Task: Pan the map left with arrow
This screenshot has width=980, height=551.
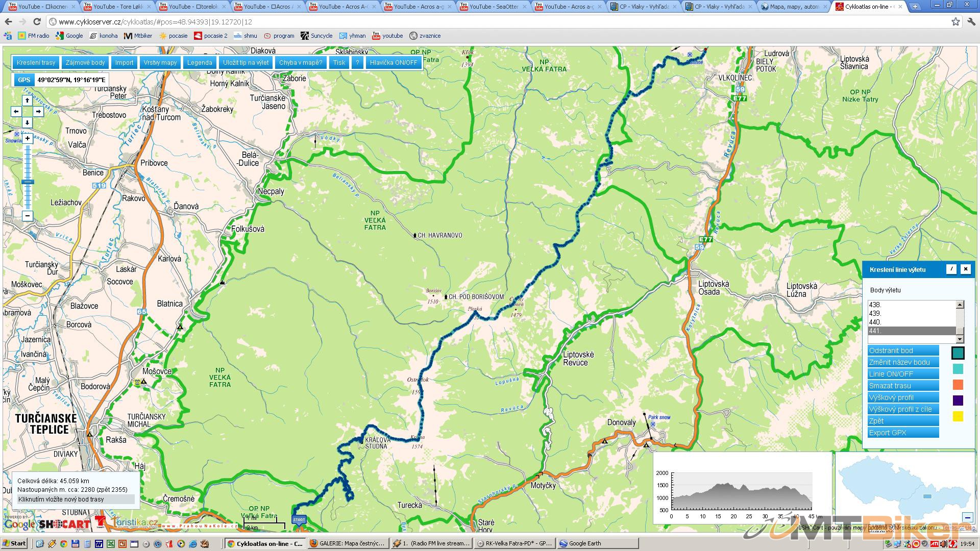Action: [16, 111]
